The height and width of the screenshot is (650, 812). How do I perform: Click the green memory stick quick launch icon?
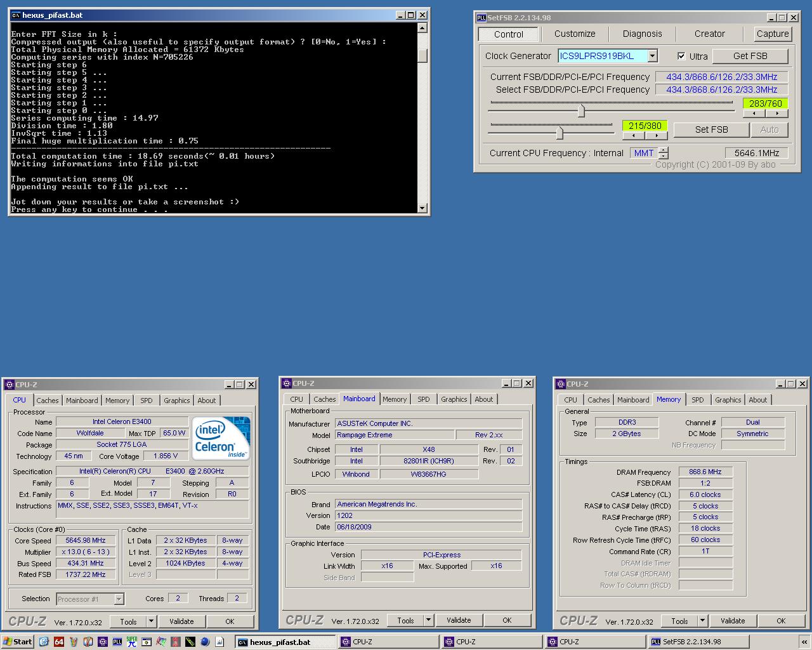190,642
